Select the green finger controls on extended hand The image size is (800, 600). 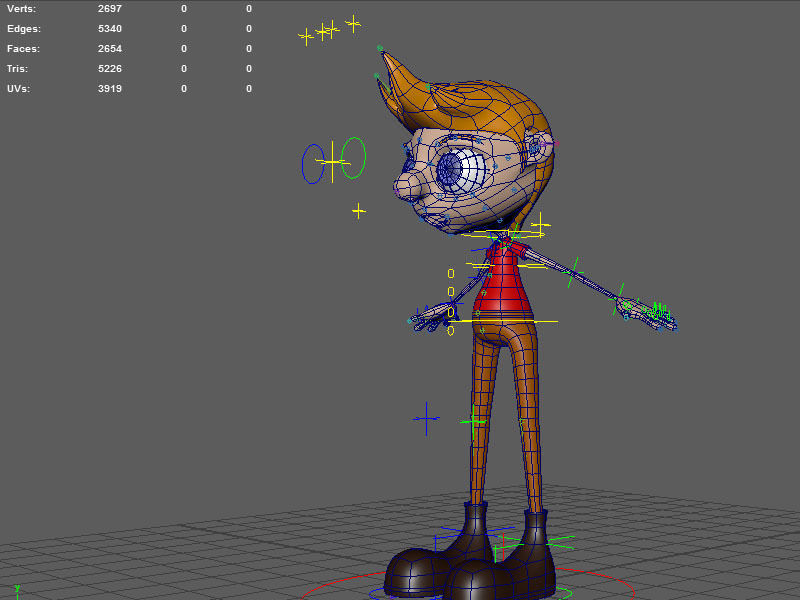coord(659,311)
